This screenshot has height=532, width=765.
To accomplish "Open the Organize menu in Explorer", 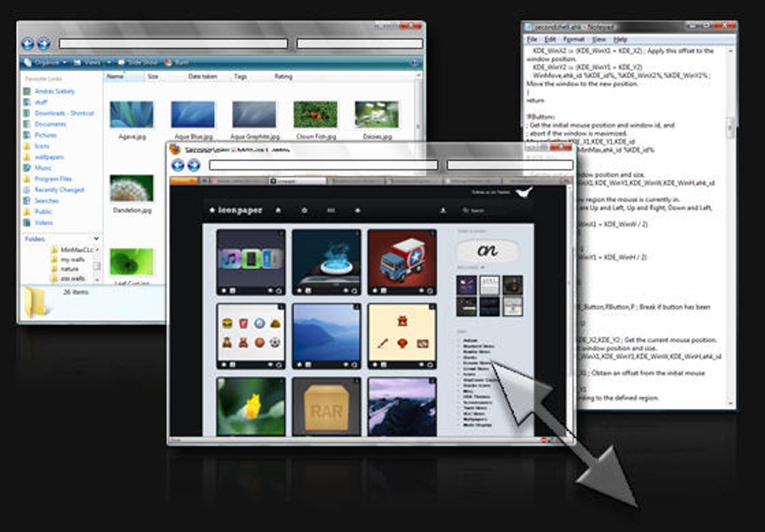I will [x=45, y=62].
